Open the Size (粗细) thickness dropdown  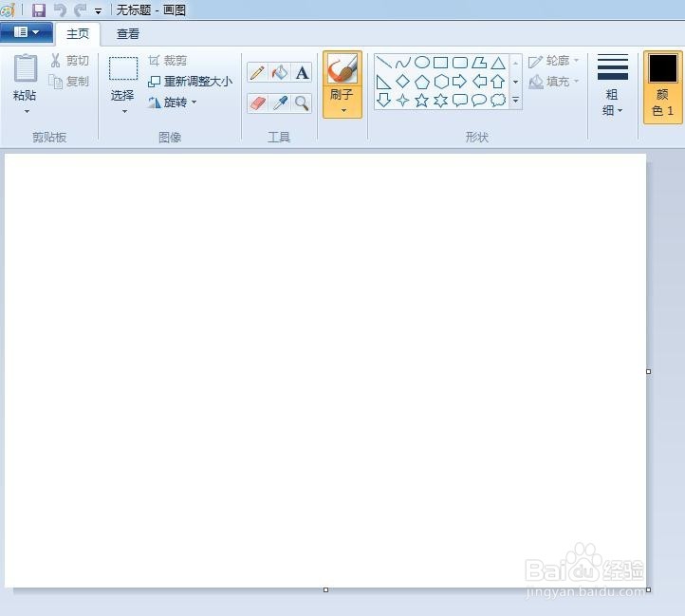click(x=613, y=85)
